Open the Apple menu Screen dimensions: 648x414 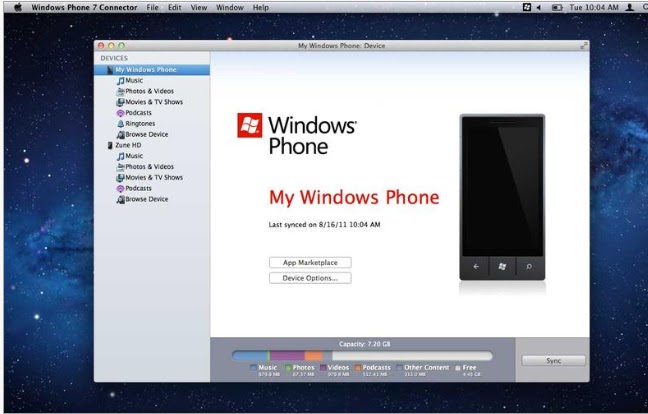click(x=18, y=7)
